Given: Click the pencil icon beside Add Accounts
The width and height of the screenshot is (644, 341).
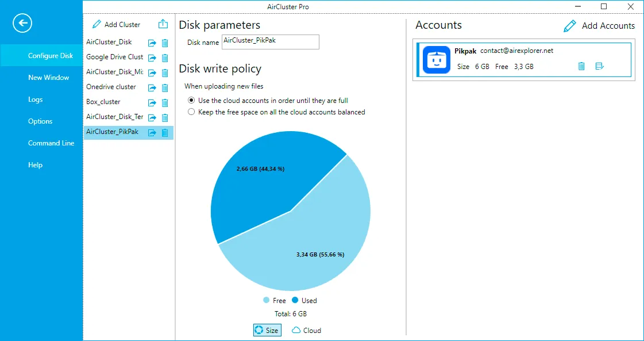Looking at the screenshot, I should pyautogui.click(x=570, y=26).
